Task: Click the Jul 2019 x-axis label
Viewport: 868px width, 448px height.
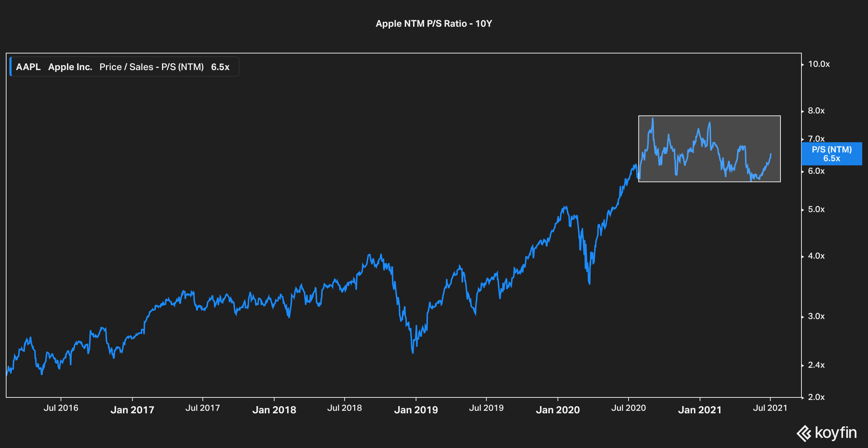Action: [x=486, y=408]
